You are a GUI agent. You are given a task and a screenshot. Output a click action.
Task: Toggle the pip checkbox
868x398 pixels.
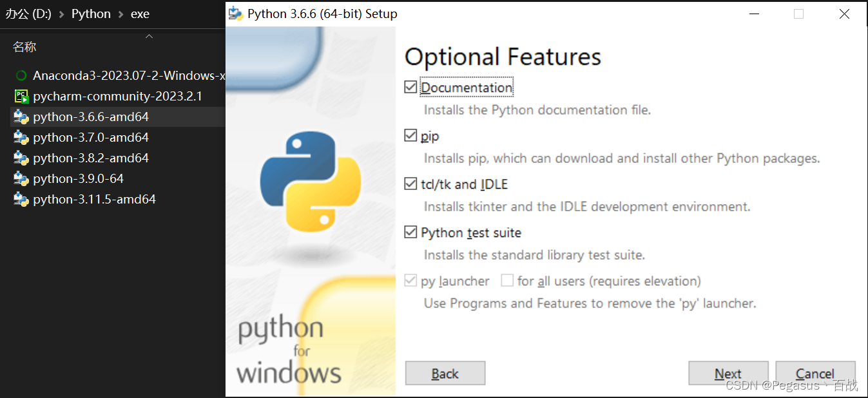[x=410, y=136]
